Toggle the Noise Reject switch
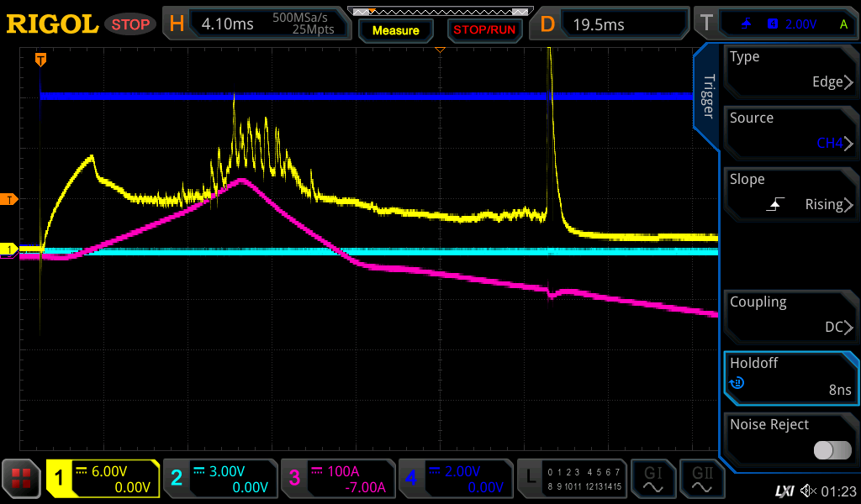 [832, 450]
